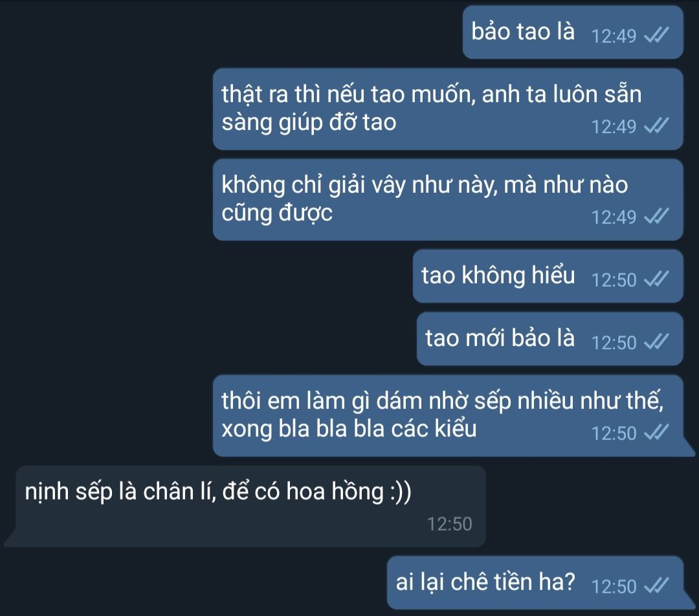This screenshot has height=616, width=699.
Task: Select message starting "không chỉ giải vây như này"
Action: [448, 200]
